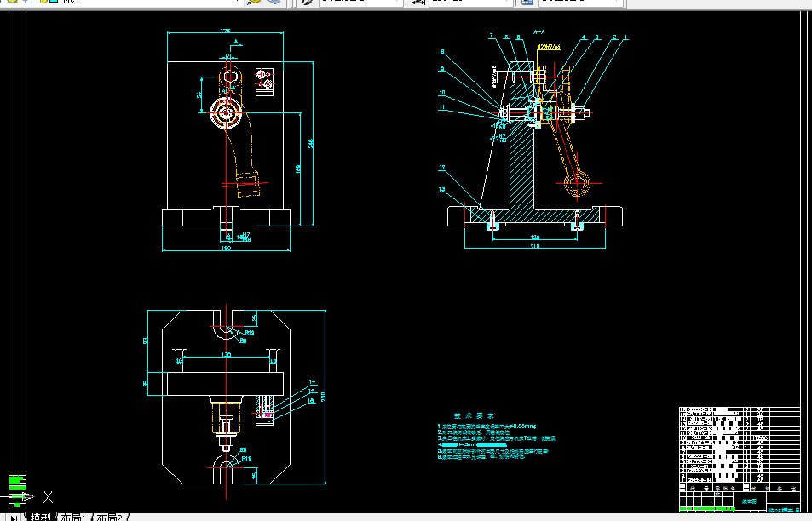Select part balloon number 16 in plan view
This screenshot has width=812, height=521.
pos(311,400)
